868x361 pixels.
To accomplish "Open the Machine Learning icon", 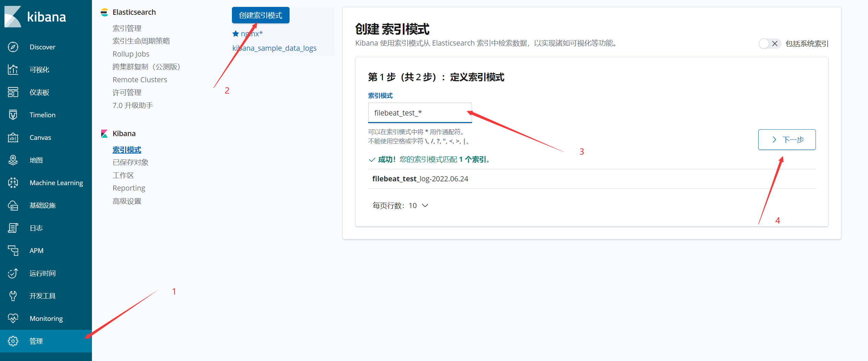I will (x=13, y=183).
